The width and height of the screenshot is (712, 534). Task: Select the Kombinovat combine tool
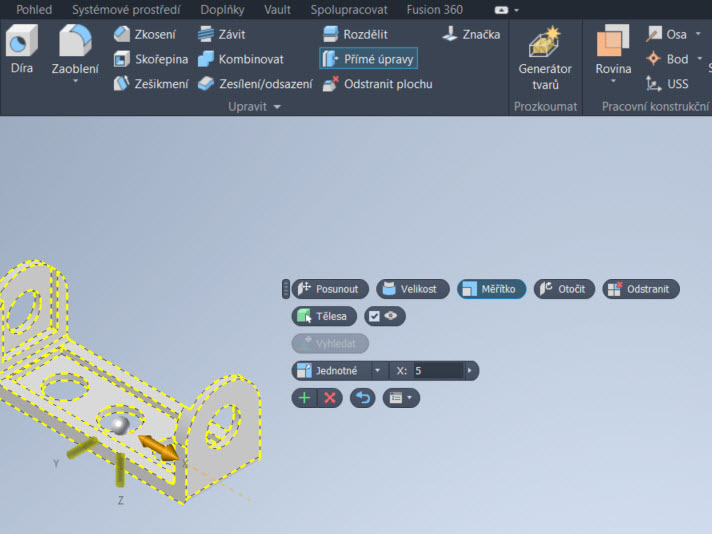tap(241, 59)
